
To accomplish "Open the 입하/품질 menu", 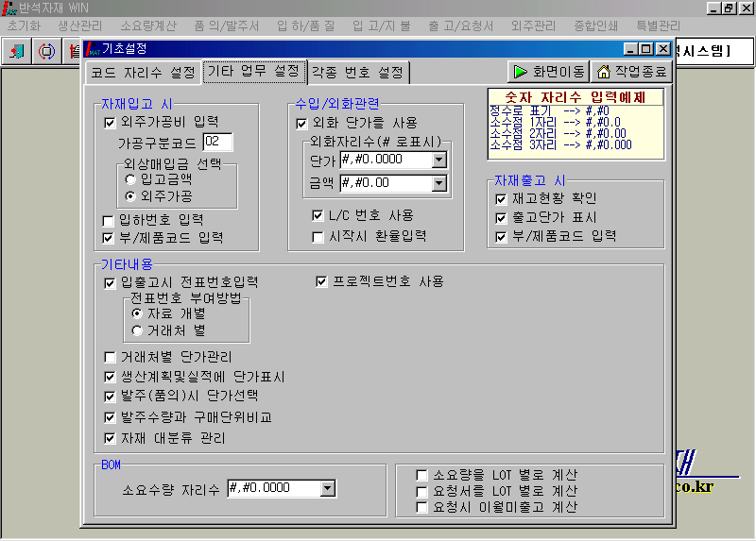I will (x=305, y=25).
